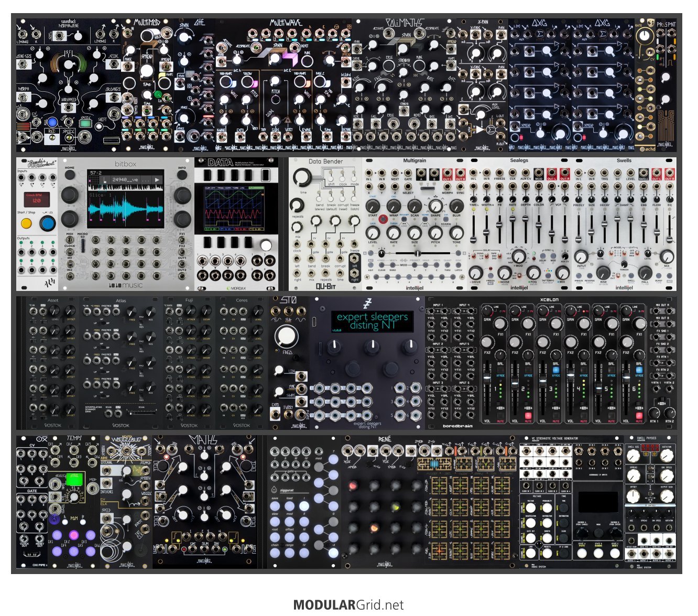This screenshot has width=698, height=616.
Task: Click the 1010music logo on the bitbox
Action: coord(126,286)
